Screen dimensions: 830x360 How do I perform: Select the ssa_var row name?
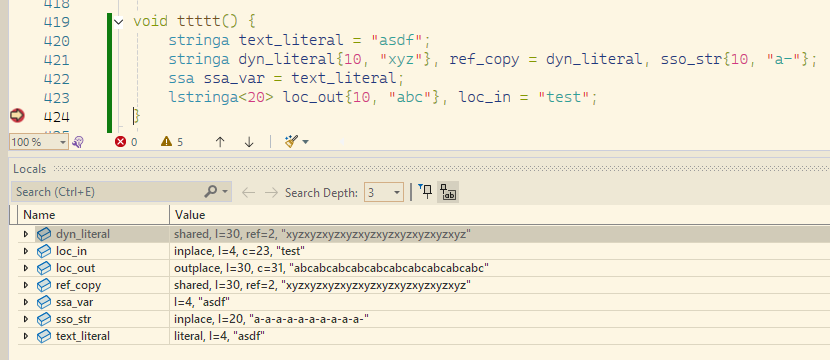click(75, 302)
